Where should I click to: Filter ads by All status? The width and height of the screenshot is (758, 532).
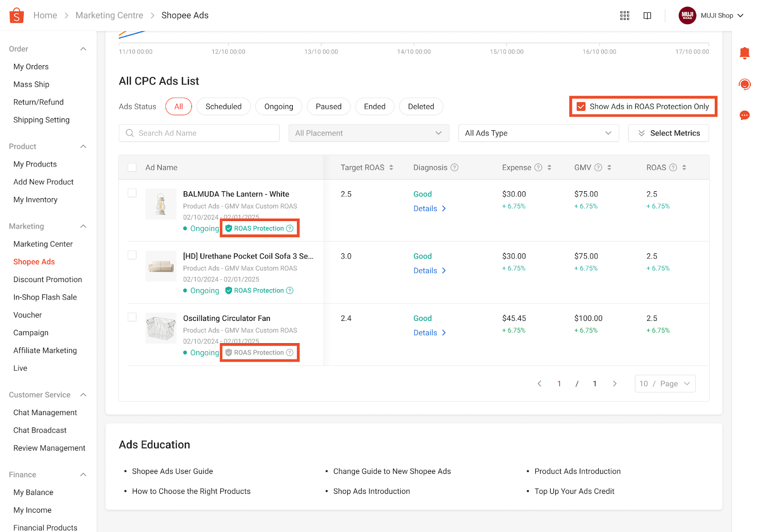pos(179,106)
